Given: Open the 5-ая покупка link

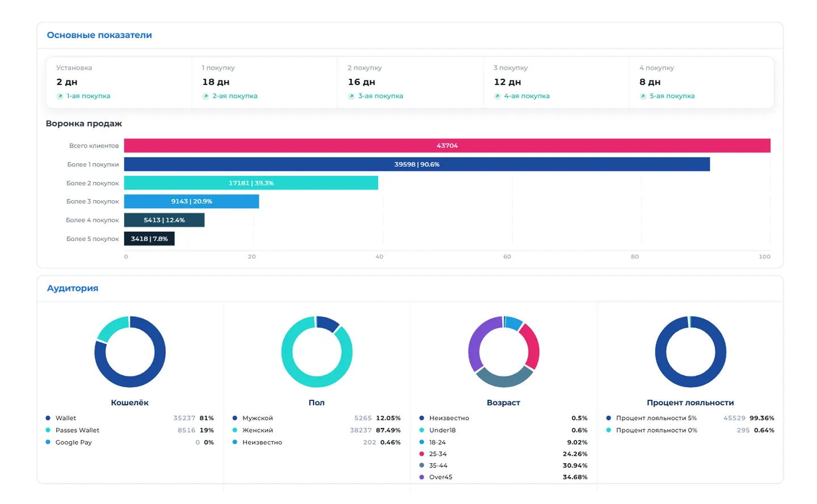Looking at the screenshot, I should [672, 96].
